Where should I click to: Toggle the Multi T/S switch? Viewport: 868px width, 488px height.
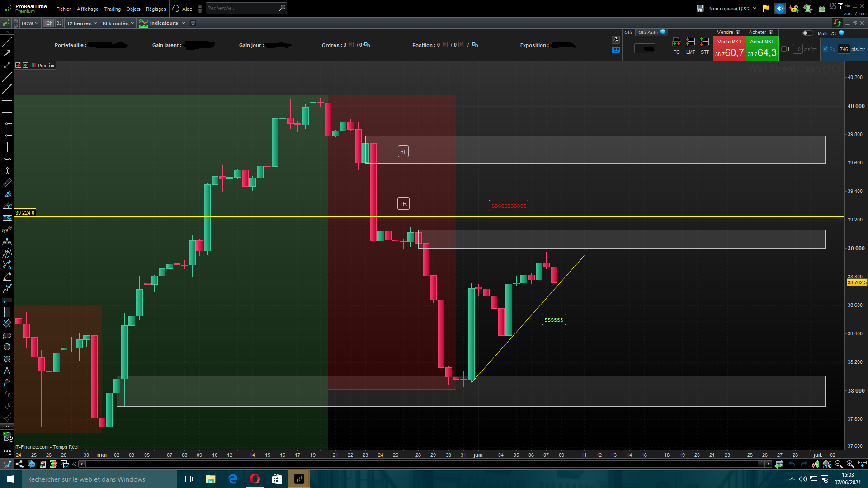pos(807,33)
